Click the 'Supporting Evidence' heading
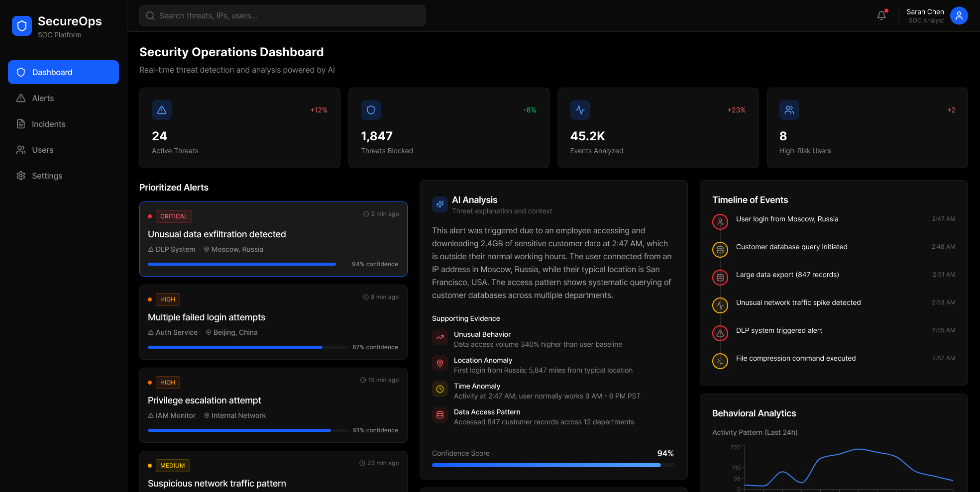This screenshot has width=980, height=492. [x=466, y=318]
